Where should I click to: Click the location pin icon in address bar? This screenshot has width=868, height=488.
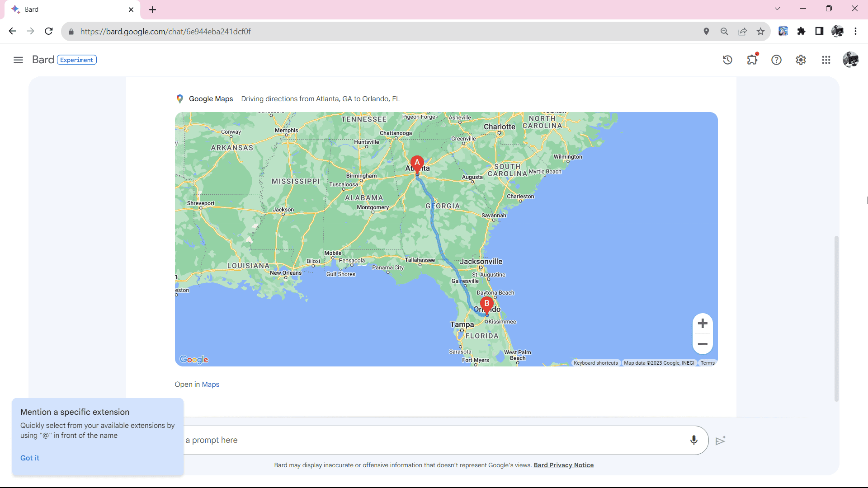706,31
